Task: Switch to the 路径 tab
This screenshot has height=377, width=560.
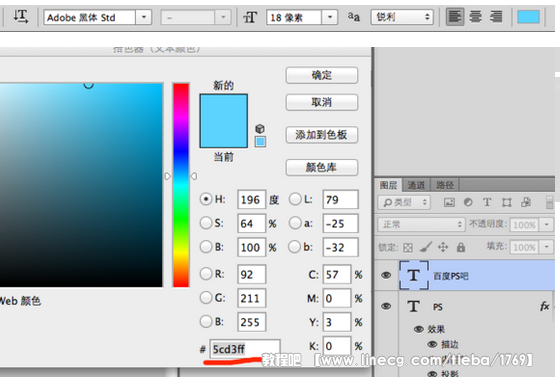Action: [x=445, y=185]
